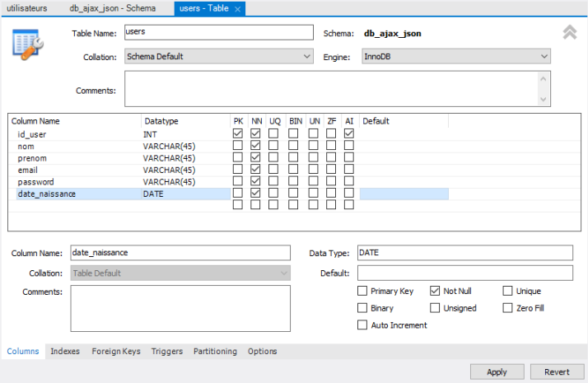Collapse the header with double-chevron icon

(x=569, y=32)
